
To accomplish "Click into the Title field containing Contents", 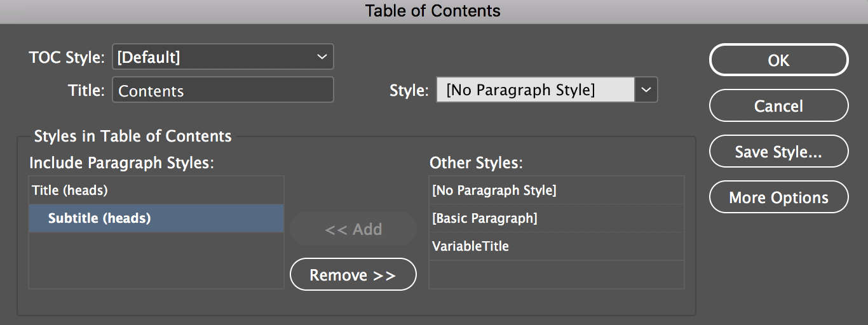I will tap(222, 90).
